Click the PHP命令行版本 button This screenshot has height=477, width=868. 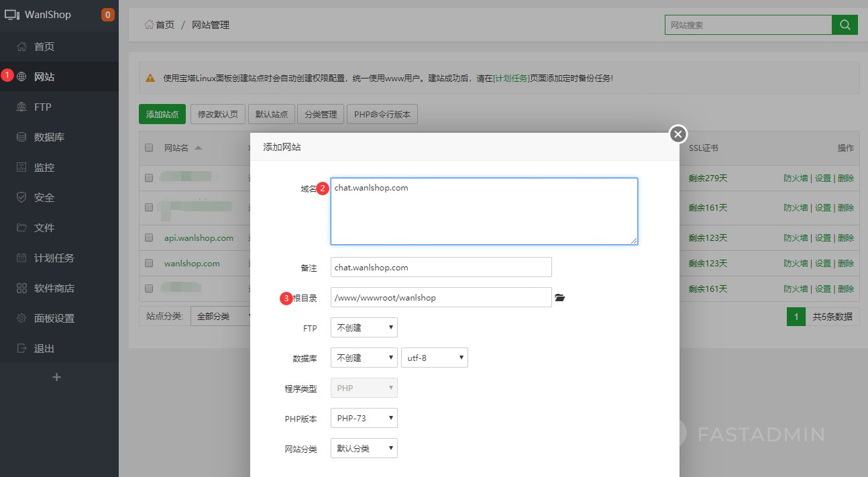click(x=382, y=115)
